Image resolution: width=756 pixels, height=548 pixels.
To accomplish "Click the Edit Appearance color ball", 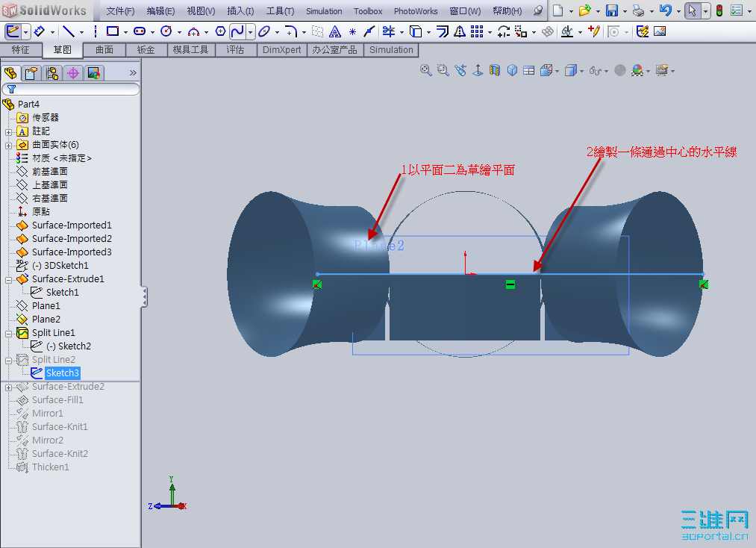I will (x=637, y=70).
